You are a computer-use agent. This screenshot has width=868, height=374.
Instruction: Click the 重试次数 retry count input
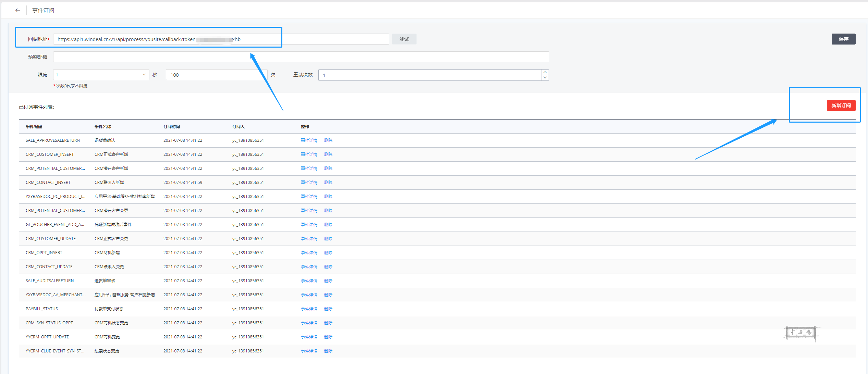pos(429,75)
